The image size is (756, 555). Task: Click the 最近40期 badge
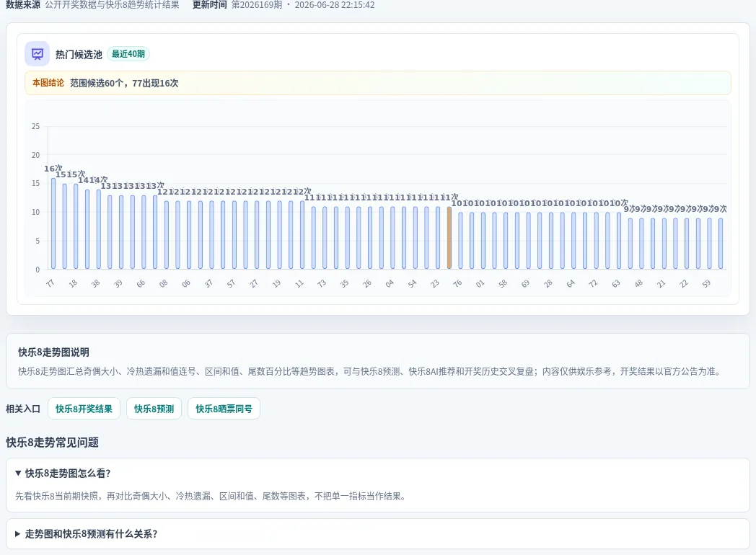(x=128, y=54)
